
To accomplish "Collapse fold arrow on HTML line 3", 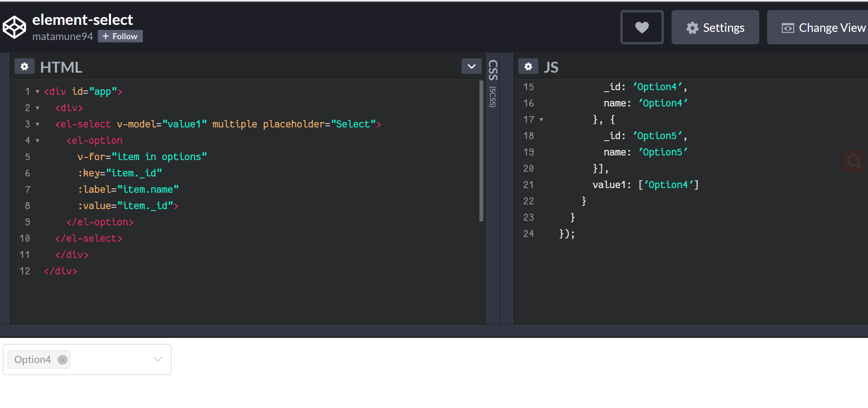I will click(38, 124).
